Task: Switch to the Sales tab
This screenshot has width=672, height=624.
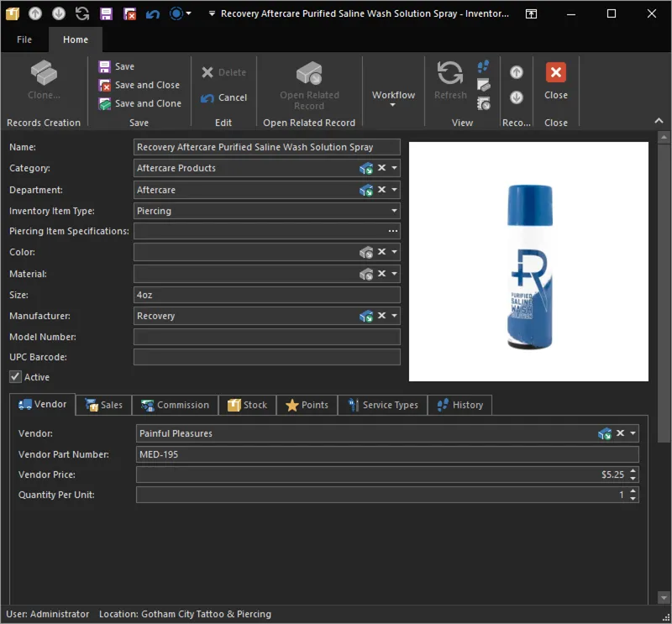Action: tap(103, 405)
